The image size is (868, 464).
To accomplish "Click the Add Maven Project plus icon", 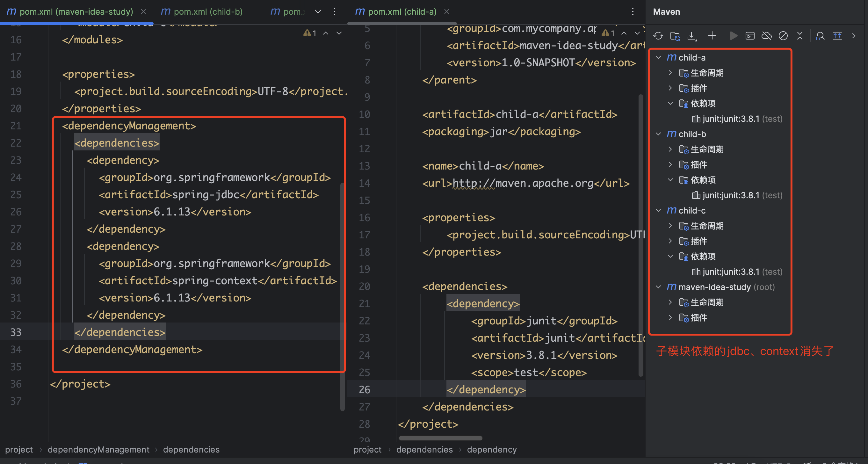I will 712,36.
